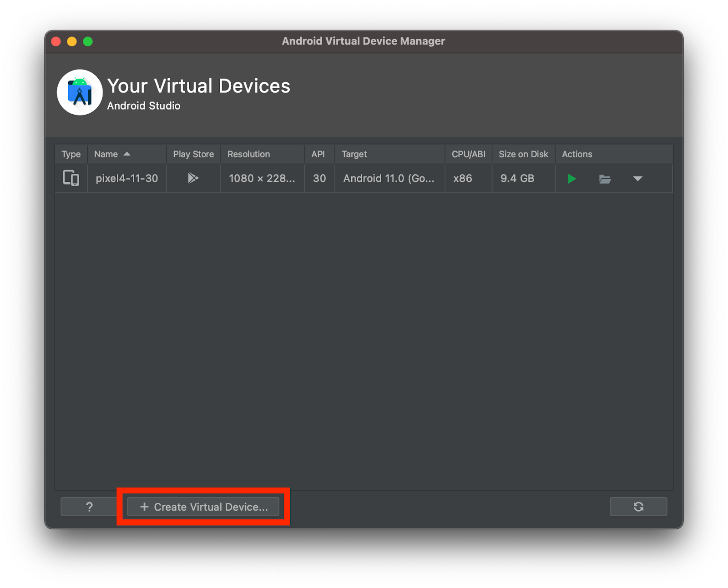The image size is (728, 588).
Task: Click the Play Store column header
Action: [x=193, y=154]
